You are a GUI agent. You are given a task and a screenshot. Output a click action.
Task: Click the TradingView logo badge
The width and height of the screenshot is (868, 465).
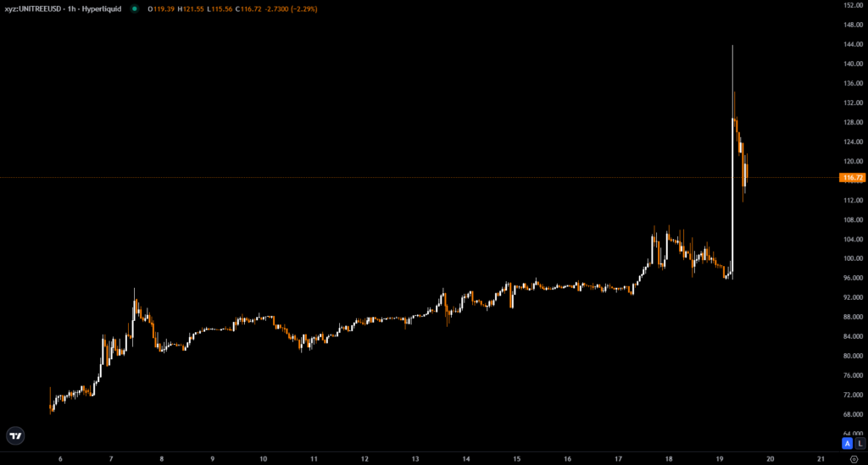coord(15,435)
